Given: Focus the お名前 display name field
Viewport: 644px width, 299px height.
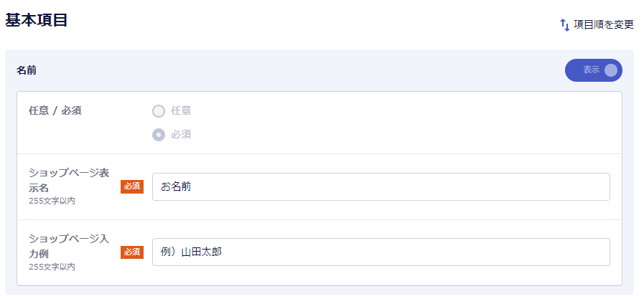Looking at the screenshot, I should pyautogui.click(x=381, y=187).
